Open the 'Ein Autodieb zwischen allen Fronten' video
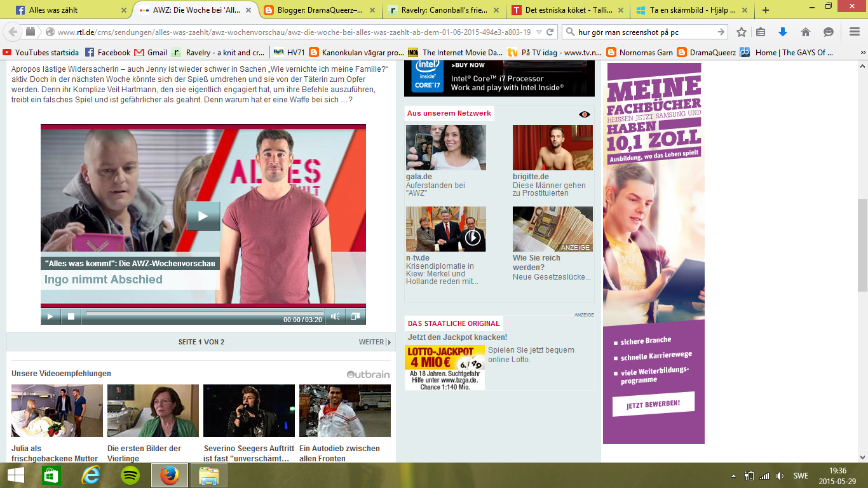The height and width of the screenshot is (488, 868). tap(345, 410)
